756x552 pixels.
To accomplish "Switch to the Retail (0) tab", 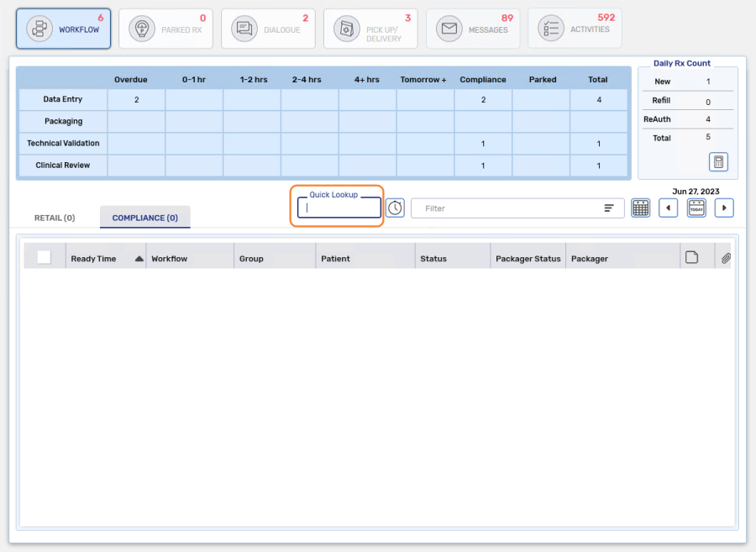I will (55, 218).
